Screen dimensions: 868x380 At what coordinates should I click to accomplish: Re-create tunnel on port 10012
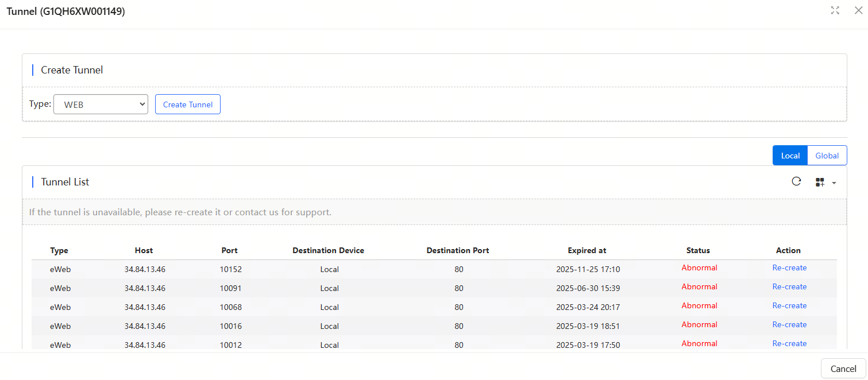(789, 343)
